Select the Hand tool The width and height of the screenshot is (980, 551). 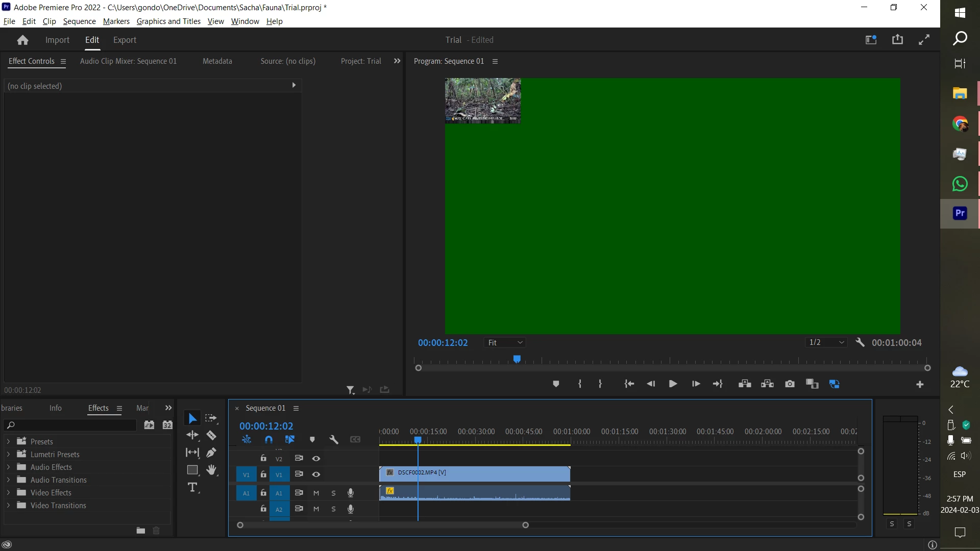(x=211, y=470)
